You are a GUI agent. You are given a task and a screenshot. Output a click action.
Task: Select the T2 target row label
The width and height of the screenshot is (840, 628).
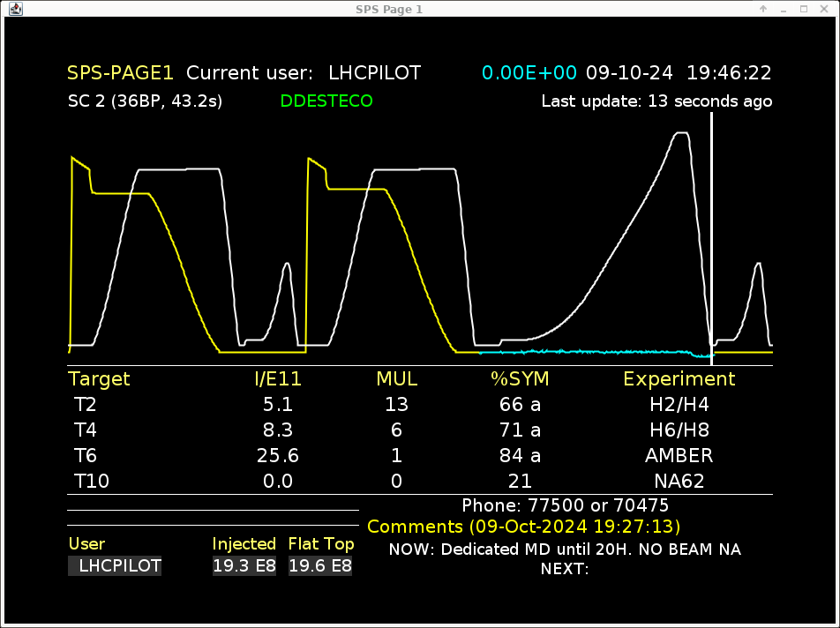click(86, 405)
